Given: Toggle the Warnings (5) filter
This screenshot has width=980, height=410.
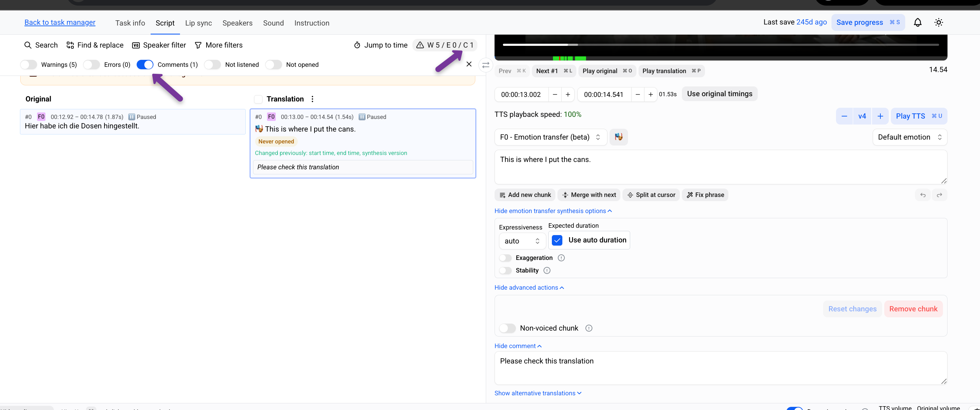Looking at the screenshot, I should [x=29, y=65].
